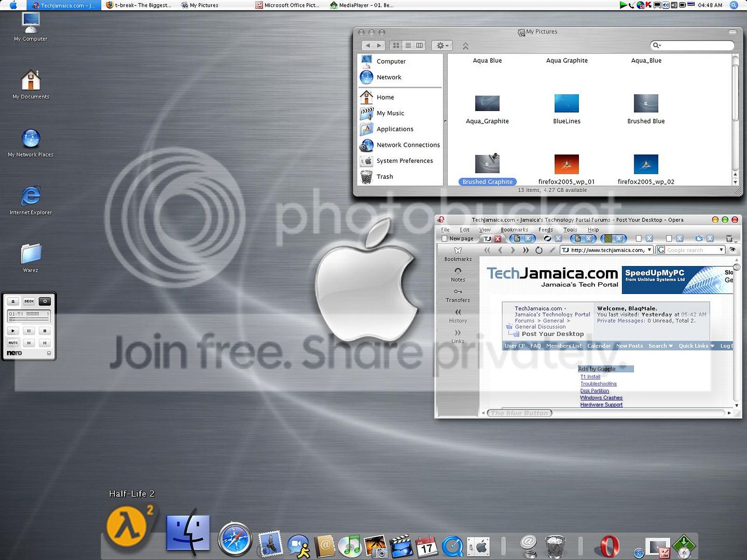747x560 pixels.
Task: Switch My Pictures to list view
Action: pyautogui.click(x=408, y=46)
